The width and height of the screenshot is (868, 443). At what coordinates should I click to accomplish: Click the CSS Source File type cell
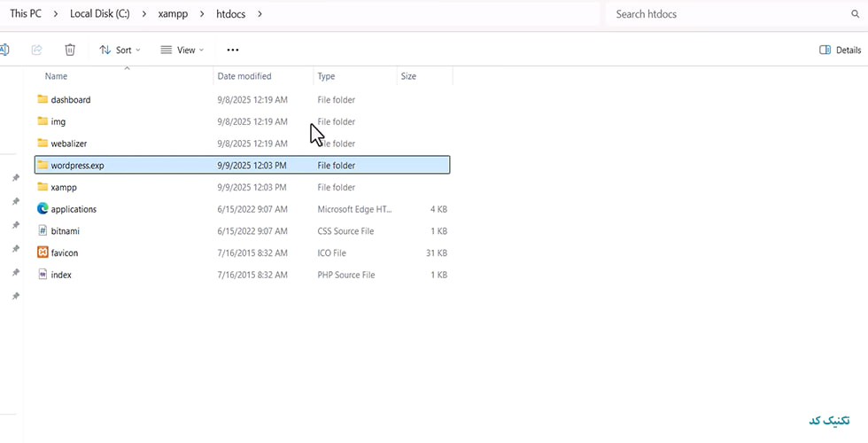point(345,231)
